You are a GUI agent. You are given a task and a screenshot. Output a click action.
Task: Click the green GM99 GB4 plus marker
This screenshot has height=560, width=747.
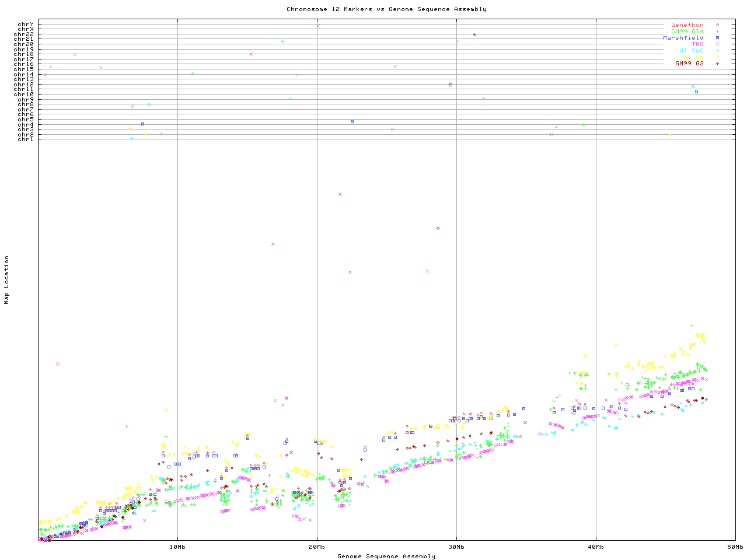pyautogui.click(x=717, y=32)
